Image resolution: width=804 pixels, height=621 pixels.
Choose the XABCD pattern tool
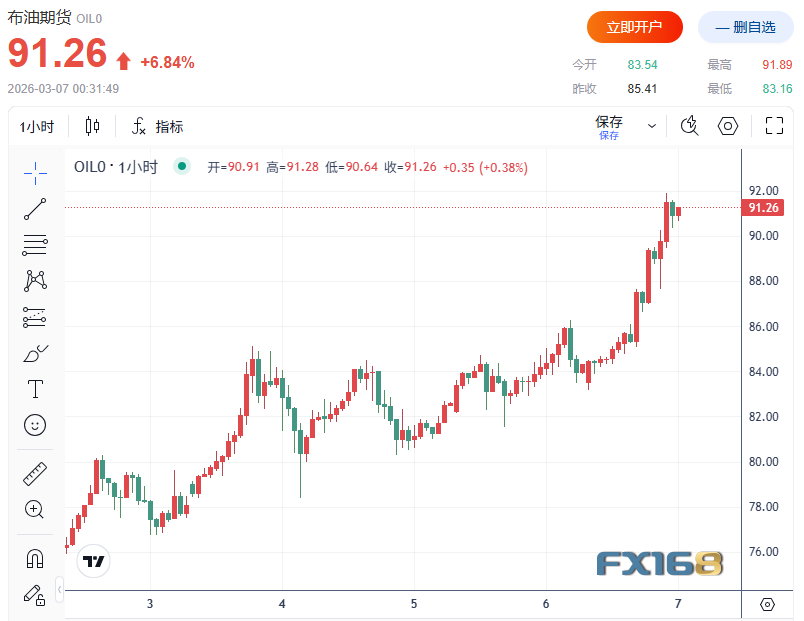[x=35, y=281]
